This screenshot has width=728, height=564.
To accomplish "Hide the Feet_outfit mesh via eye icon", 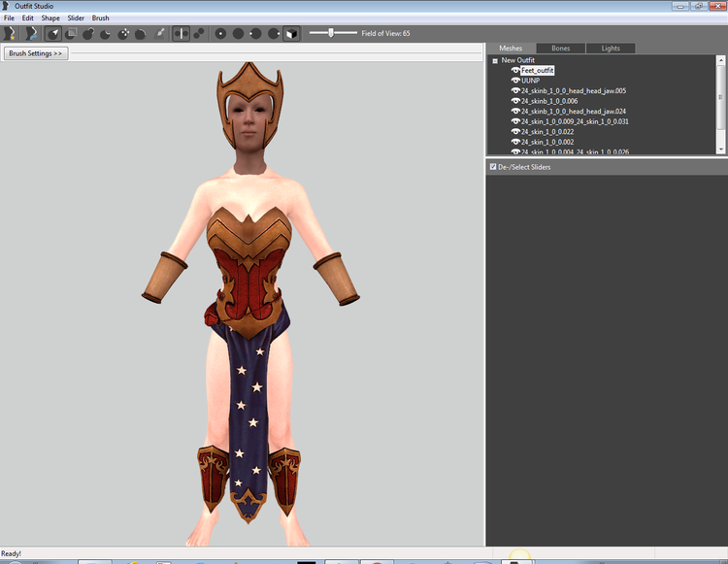I will (514, 71).
